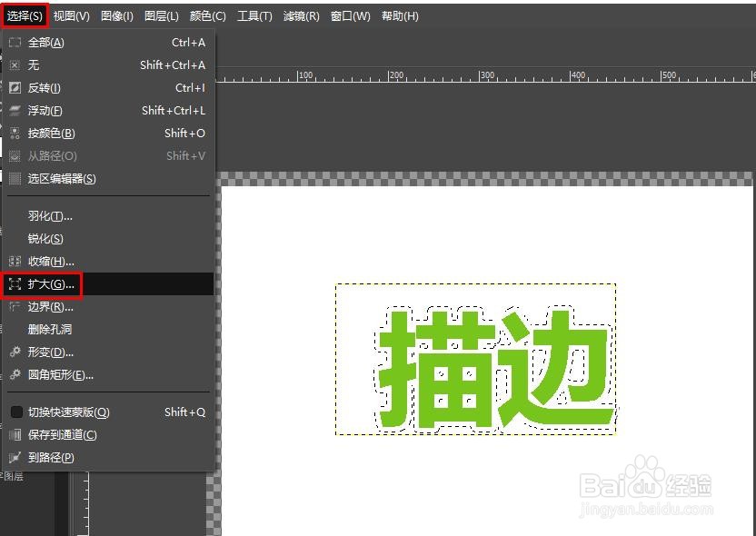This screenshot has height=536, width=756.
Task: Select the 全部 (Select All) icon
Action: (15, 43)
